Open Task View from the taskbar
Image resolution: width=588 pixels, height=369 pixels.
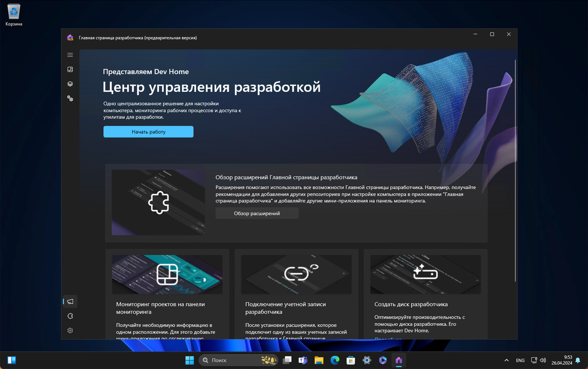point(287,360)
